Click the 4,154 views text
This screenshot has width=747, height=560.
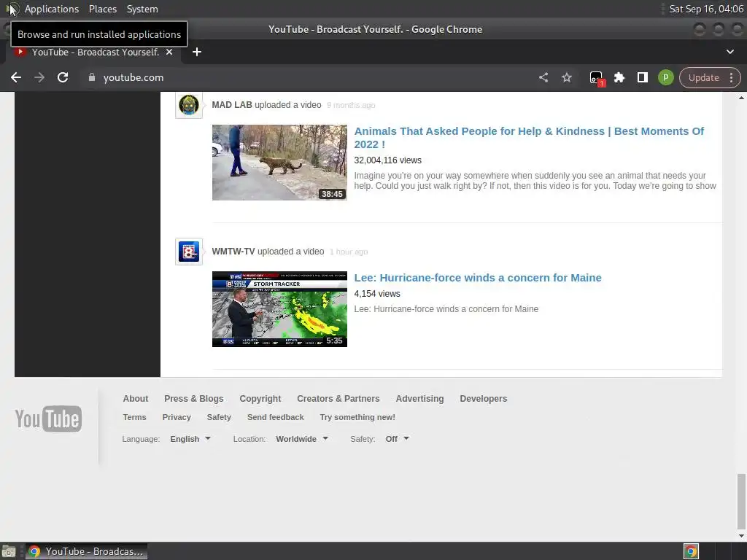coord(377,294)
